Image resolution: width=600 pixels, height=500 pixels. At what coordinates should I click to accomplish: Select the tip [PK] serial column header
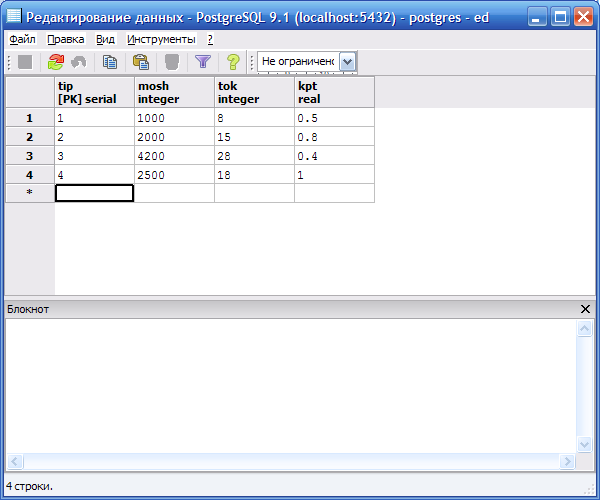pyautogui.click(x=95, y=92)
